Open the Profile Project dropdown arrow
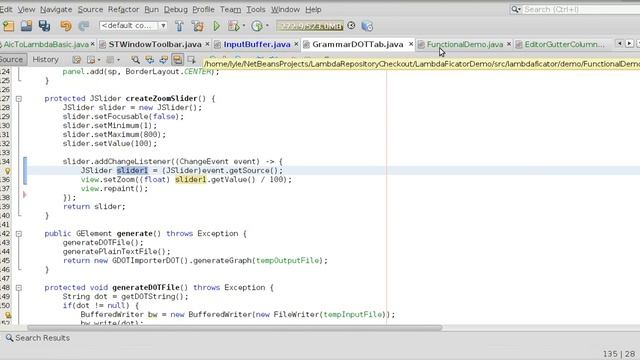The height and width of the screenshot is (360, 640). [x=267, y=26]
